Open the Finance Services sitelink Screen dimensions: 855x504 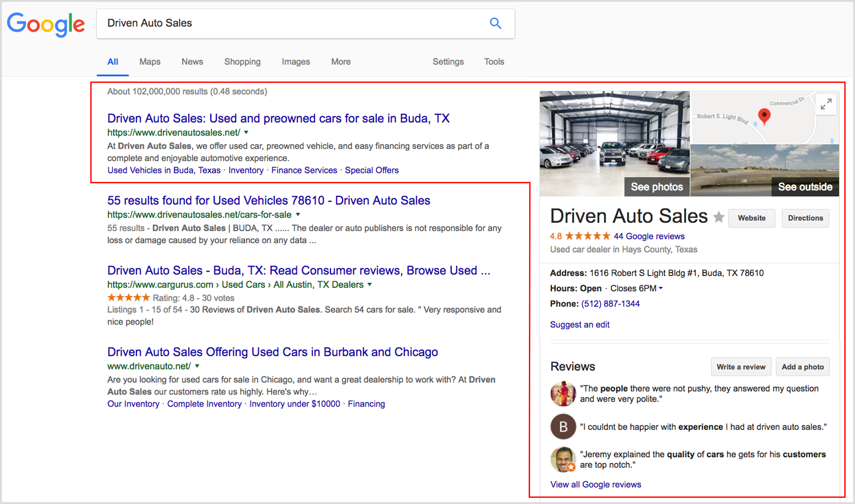pyautogui.click(x=304, y=170)
